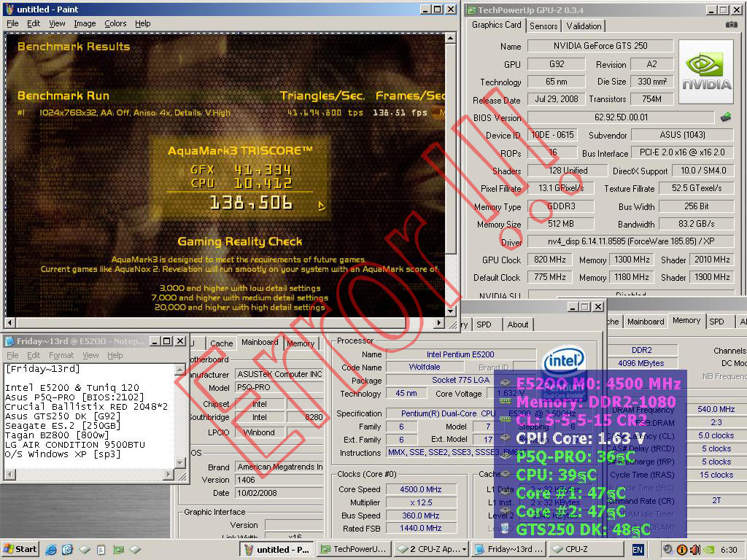This screenshot has height=560, width=747.
Task: Switch to TechPowerUp GPU-Z taskbar button
Action: [355, 549]
